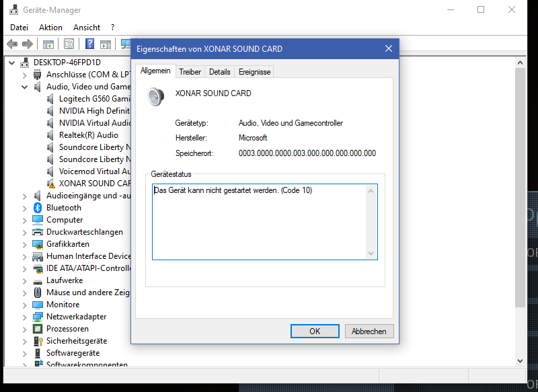Expand the Bluetooth category

tap(24, 208)
